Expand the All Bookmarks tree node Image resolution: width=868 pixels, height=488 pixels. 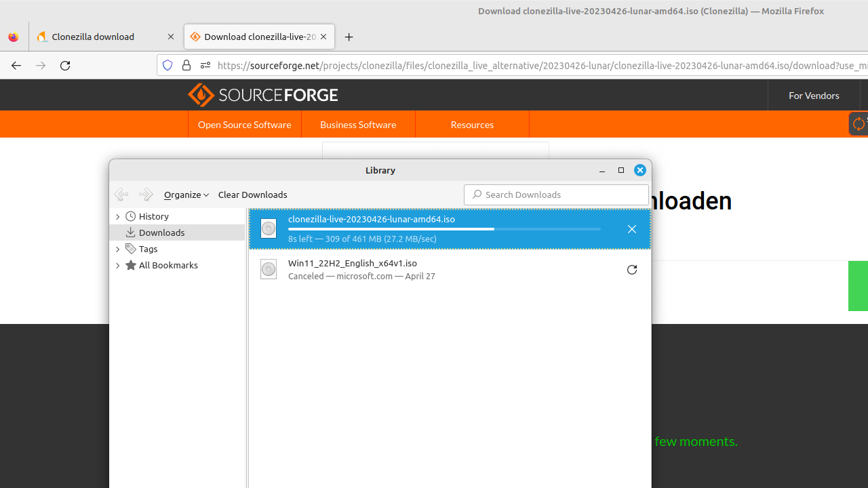point(118,266)
